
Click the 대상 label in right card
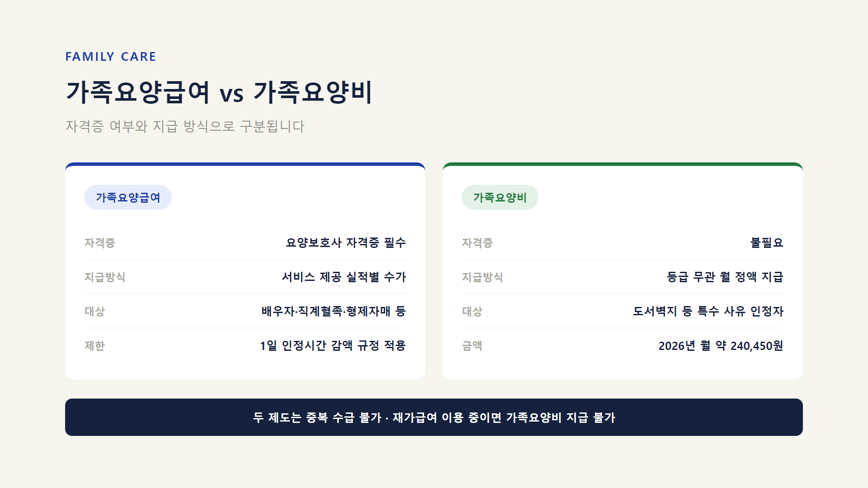pyautogui.click(x=472, y=311)
